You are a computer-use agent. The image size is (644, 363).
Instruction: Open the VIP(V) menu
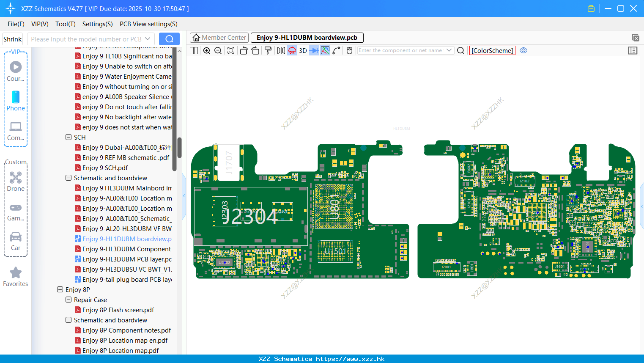point(40,24)
